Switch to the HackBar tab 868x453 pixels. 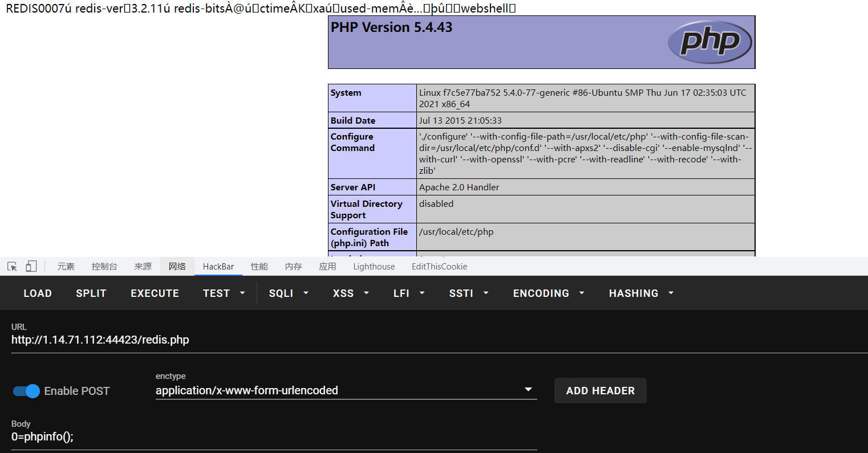pos(218,266)
